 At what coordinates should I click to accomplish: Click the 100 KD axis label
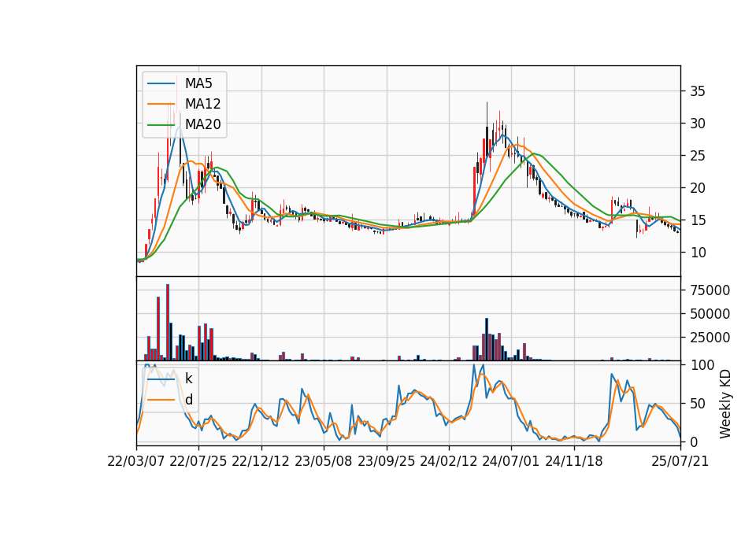point(702,365)
